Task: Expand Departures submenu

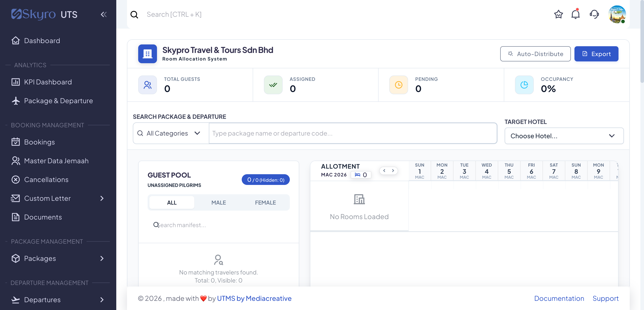Action: (58, 300)
